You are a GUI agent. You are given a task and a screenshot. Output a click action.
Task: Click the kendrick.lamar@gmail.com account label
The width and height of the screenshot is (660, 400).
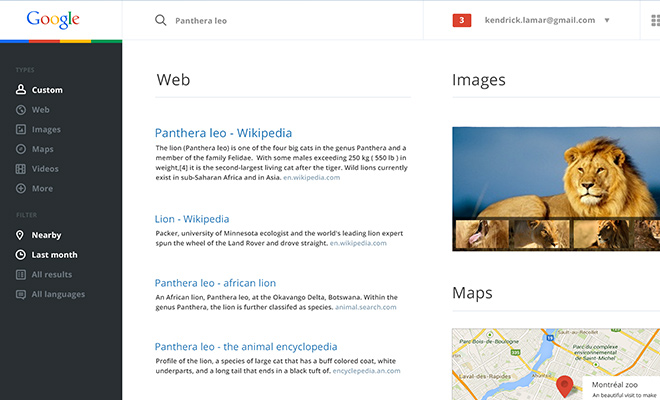[540, 20]
